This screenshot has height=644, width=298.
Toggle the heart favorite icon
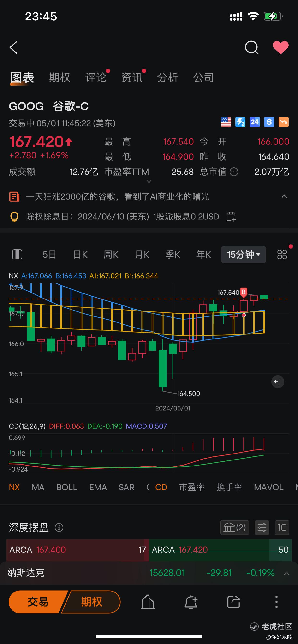point(280,47)
